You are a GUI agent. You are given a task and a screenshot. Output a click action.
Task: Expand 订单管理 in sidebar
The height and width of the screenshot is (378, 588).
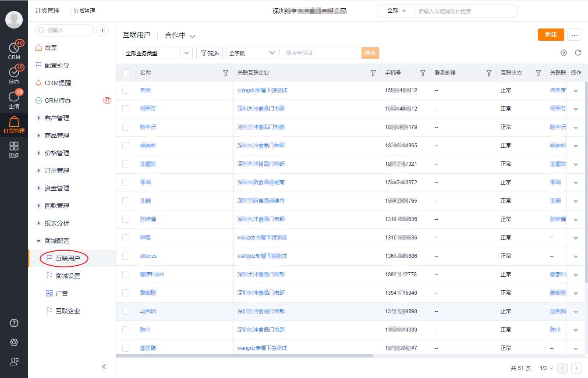[x=39, y=171]
